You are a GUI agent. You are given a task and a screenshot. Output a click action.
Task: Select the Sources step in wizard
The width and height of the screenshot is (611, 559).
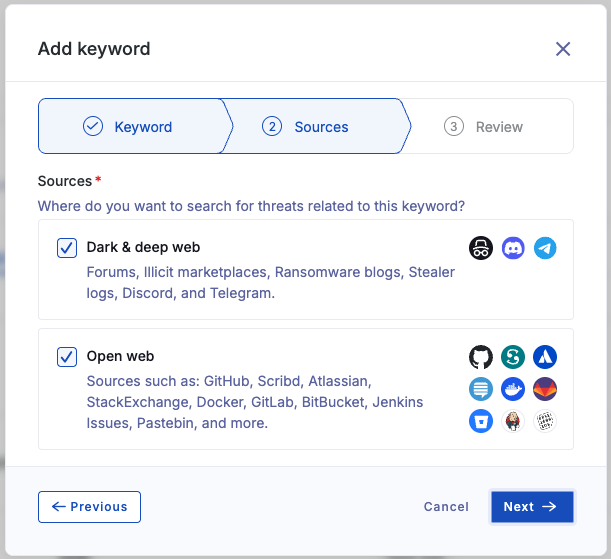[316, 126]
